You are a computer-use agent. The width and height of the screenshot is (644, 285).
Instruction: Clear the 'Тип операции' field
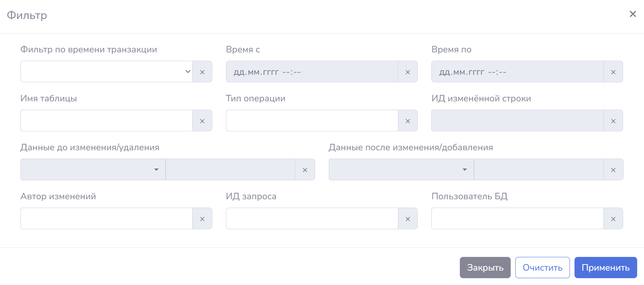click(x=407, y=121)
